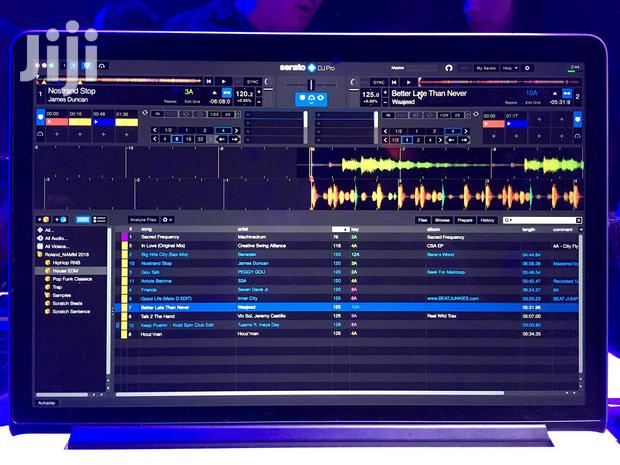Image resolution: width=620 pixels, height=465 pixels.
Task: Focus the library search field
Action: click(x=542, y=220)
